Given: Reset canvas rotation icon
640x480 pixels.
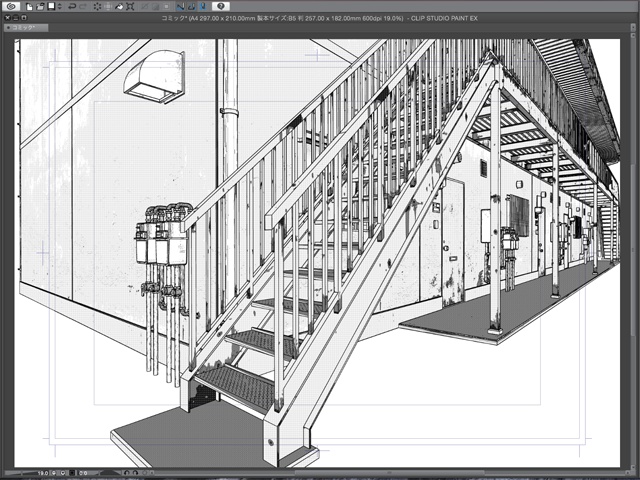Looking at the screenshot, I should (144, 473).
